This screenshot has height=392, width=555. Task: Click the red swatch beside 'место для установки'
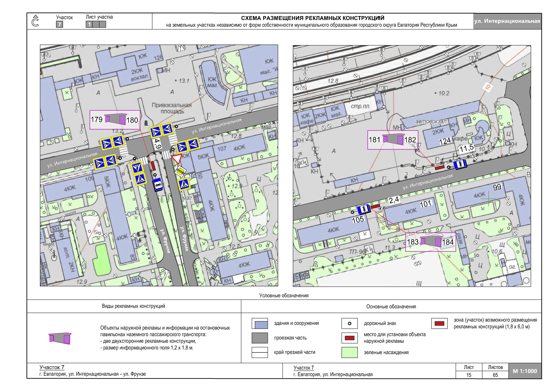click(349, 338)
